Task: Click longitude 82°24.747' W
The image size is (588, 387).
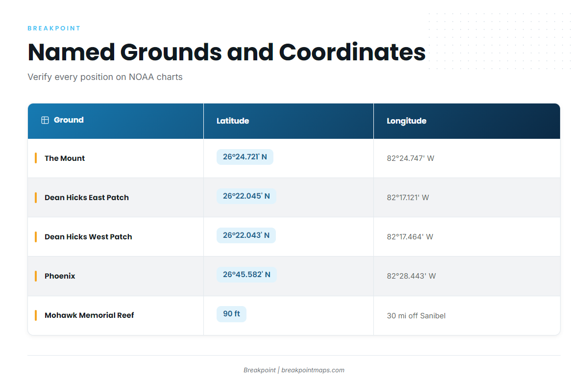Action: pyautogui.click(x=411, y=158)
